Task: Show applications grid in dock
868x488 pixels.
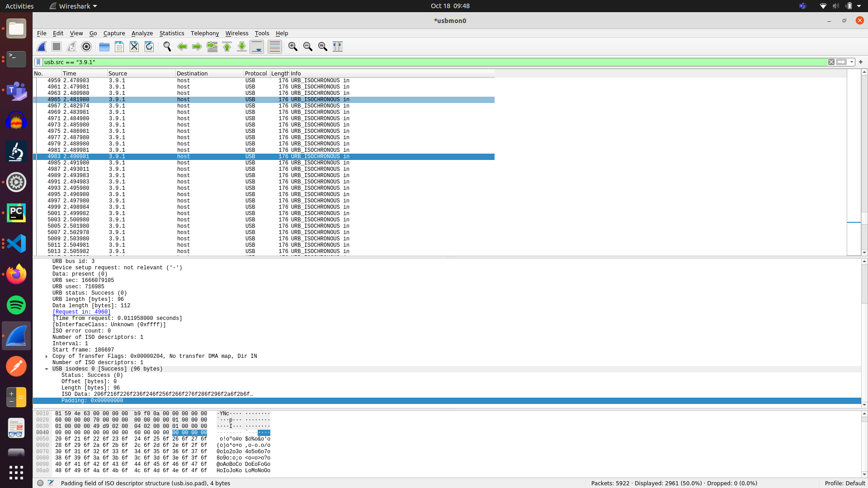Action: click(16, 473)
